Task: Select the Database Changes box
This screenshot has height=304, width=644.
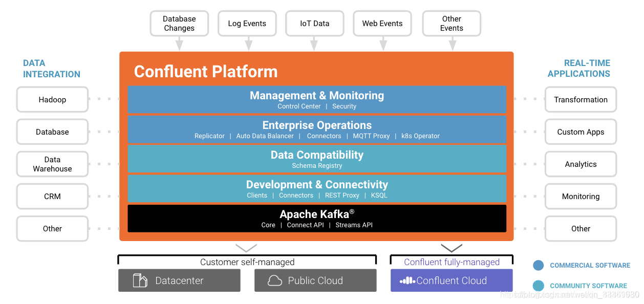Action: coord(179,24)
